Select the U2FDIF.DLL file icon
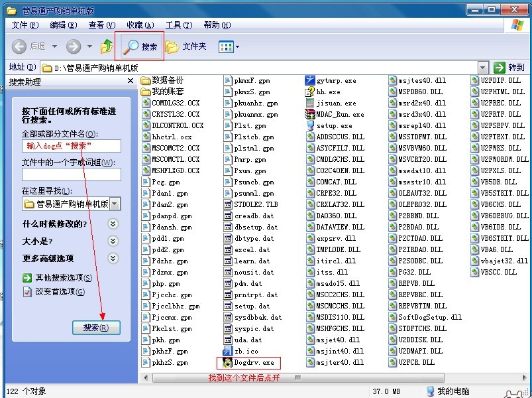This screenshot has width=532, height=398. click(475, 80)
